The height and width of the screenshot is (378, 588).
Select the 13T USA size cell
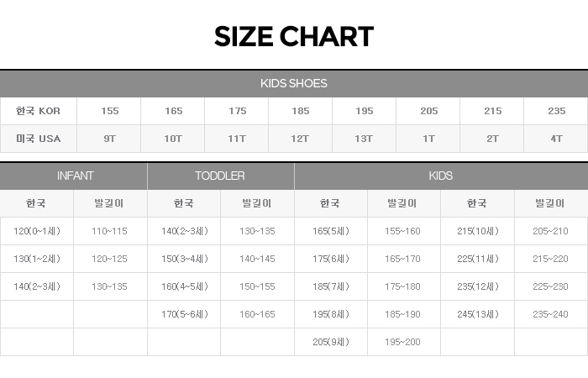coord(365,139)
